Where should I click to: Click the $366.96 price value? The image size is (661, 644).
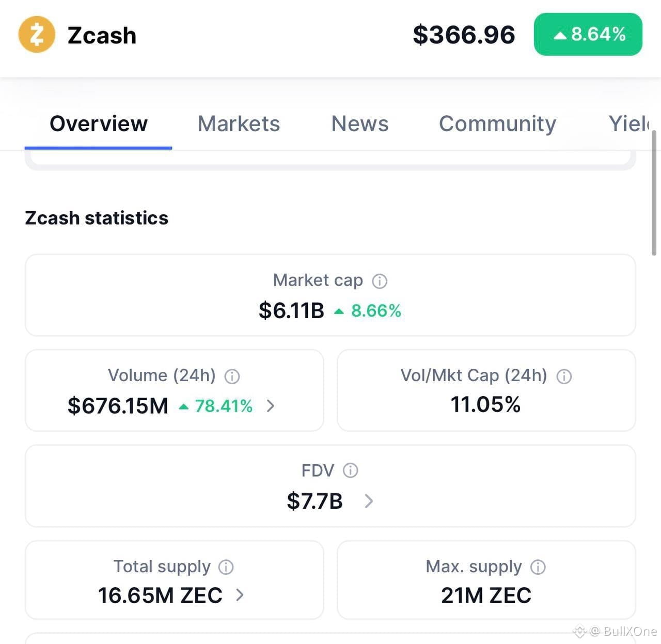click(464, 35)
